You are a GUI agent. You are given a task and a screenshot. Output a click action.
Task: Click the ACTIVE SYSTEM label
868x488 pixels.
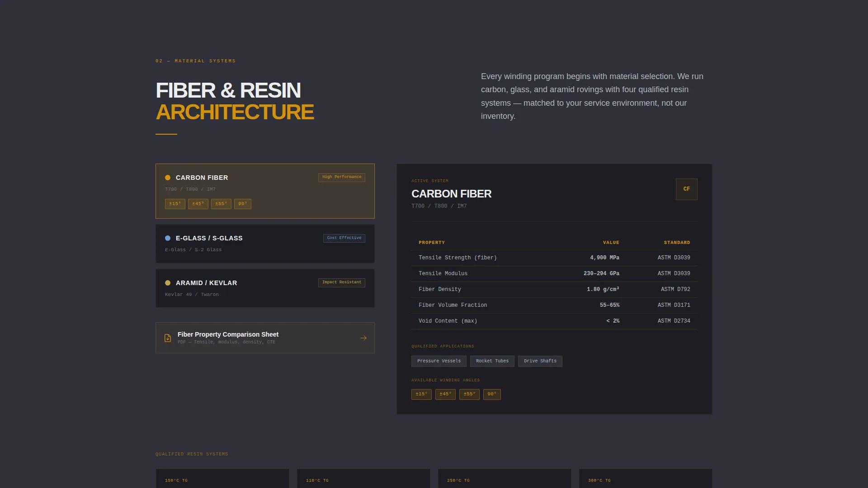point(430,181)
